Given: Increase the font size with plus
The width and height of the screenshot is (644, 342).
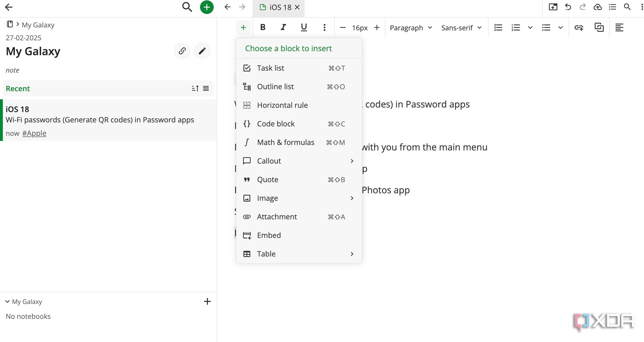Looking at the screenshot, I should pos(377,27).
